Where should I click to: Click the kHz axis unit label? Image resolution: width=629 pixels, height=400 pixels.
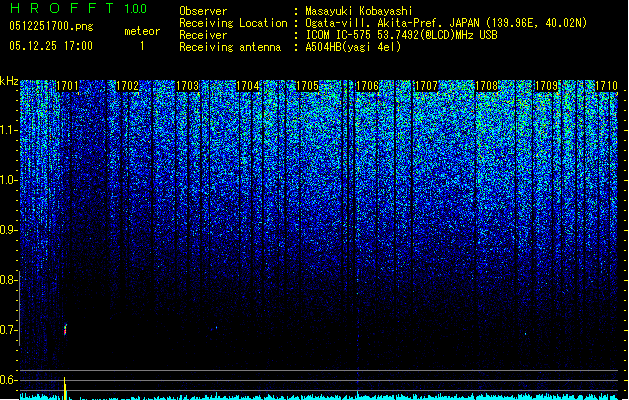tap(9, 81)
